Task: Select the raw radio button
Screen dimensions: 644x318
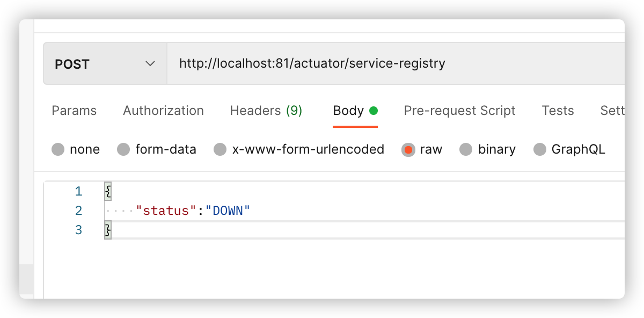Action: [408, 149]
